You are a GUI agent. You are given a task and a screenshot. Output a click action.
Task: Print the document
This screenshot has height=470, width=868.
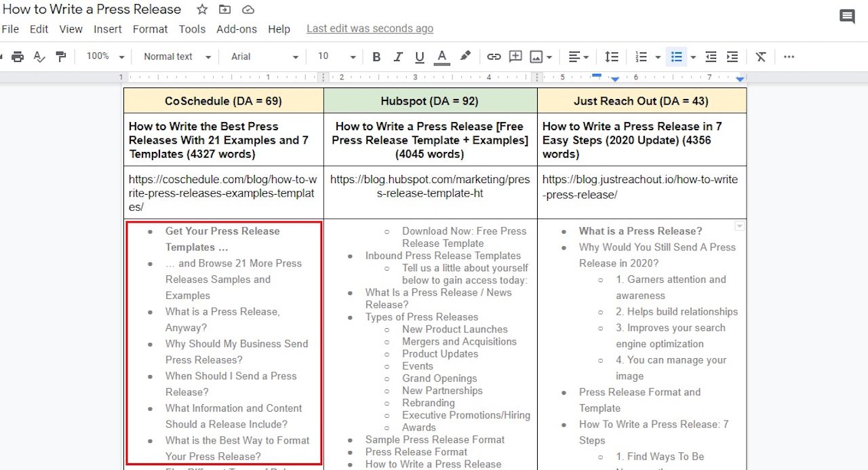18,57
